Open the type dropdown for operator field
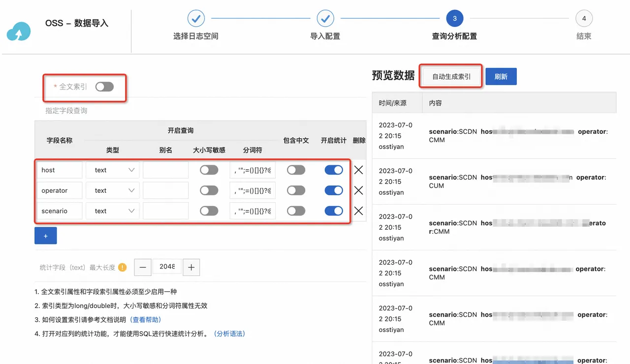630x364 pixels. pyautogui.click(x=113, y=190)
